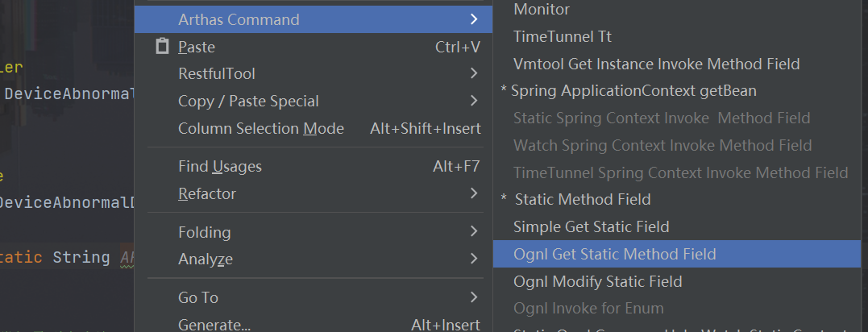
Task: Click the Paste clipboard icon
Action: point(162,47)
